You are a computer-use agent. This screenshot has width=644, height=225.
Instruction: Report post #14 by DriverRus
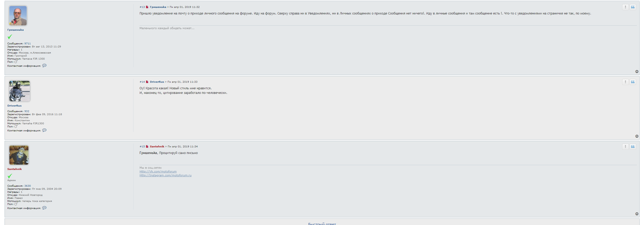click(625, 82)
